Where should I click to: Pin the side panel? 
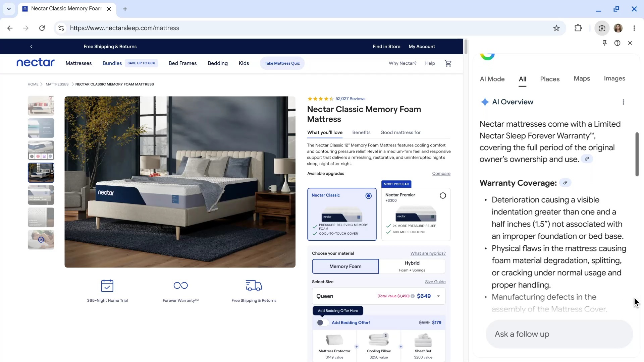click(605, 43)
